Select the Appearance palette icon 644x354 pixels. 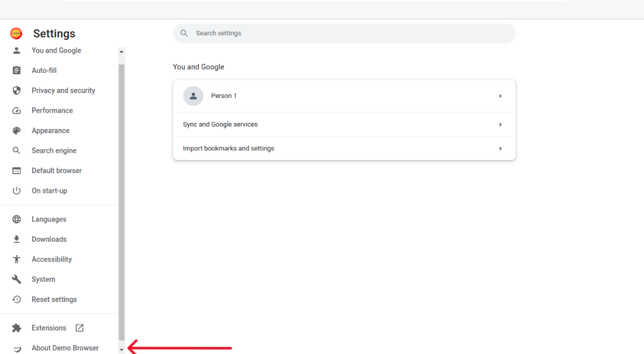17,131
